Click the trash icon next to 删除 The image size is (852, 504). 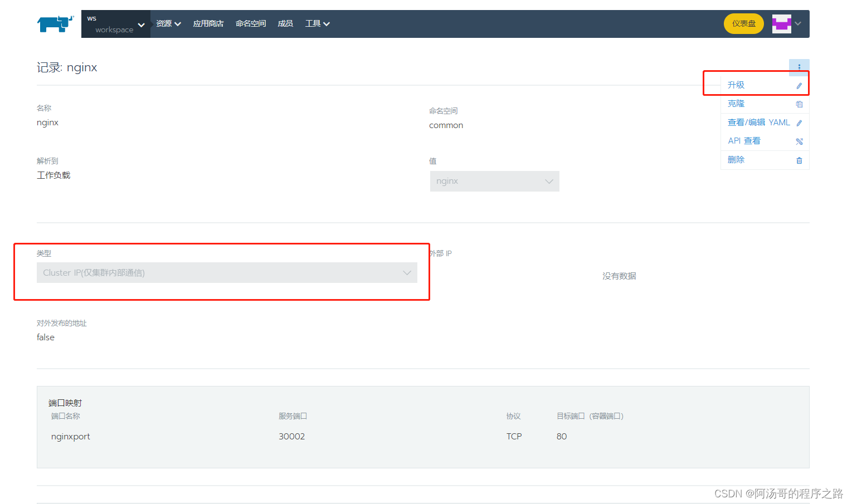(x=799, y=160)
